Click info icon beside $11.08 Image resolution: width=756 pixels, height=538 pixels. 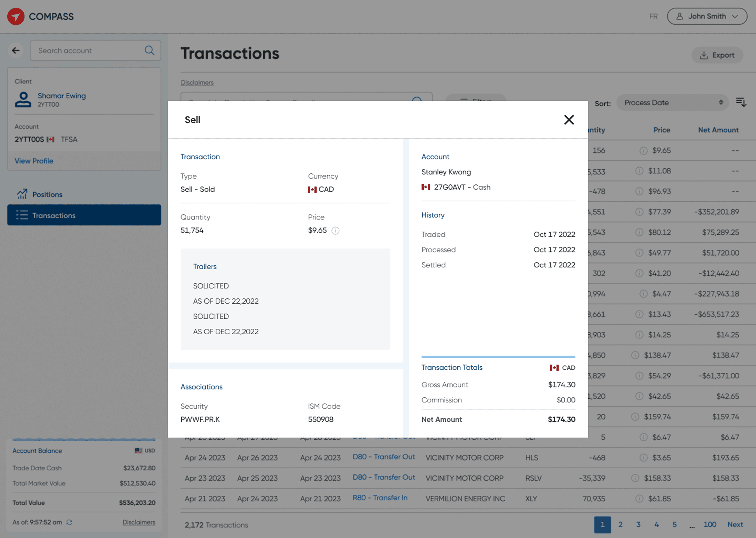[639, 171]
